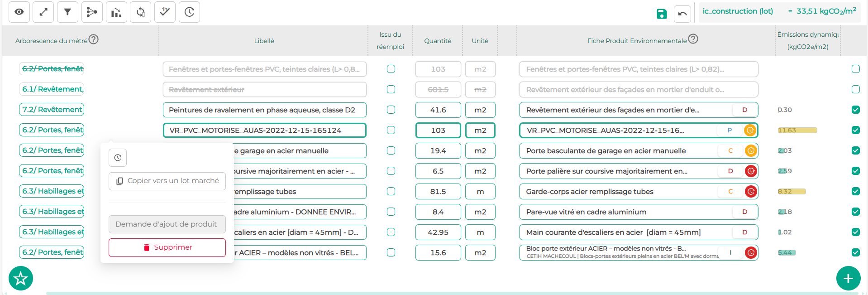Click the green save disk icon
The height and width of the screenshot is (295, 868).
[x=662, y=14]
